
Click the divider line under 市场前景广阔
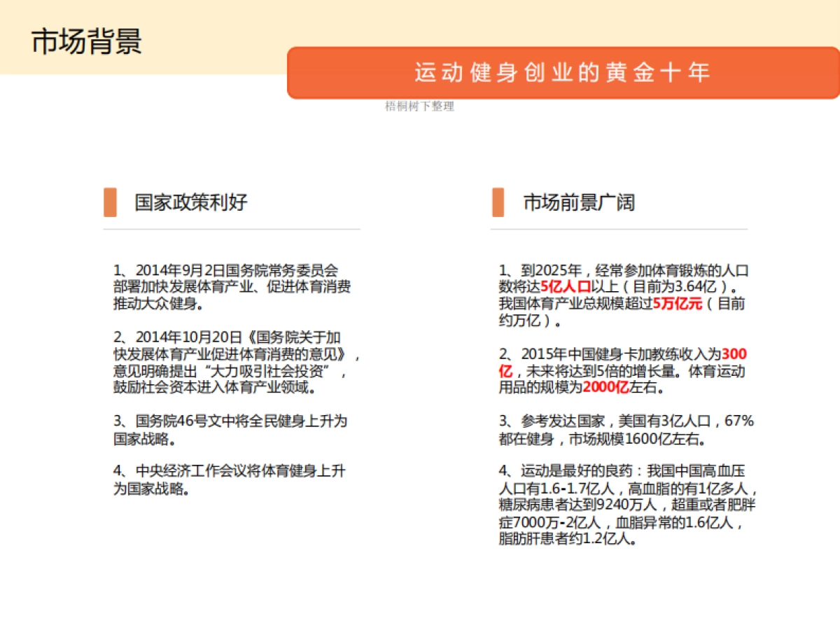tap(619, 227)
